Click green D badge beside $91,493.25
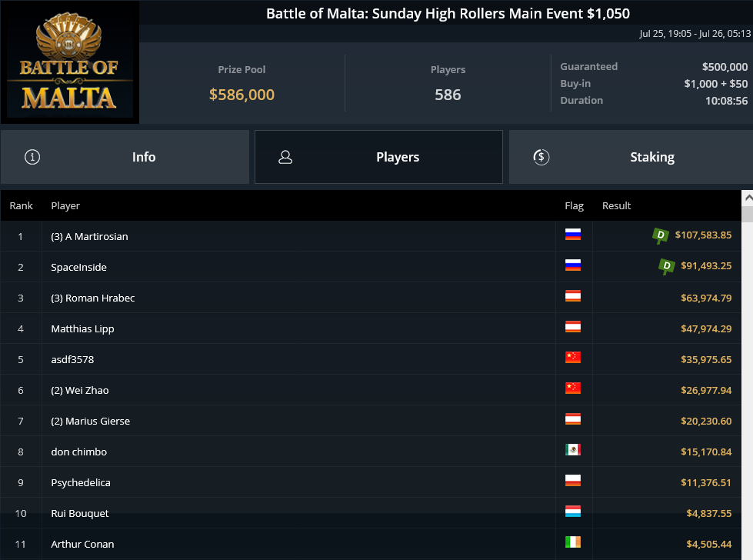The image size is (753, 560). click(x=667, y=266)
